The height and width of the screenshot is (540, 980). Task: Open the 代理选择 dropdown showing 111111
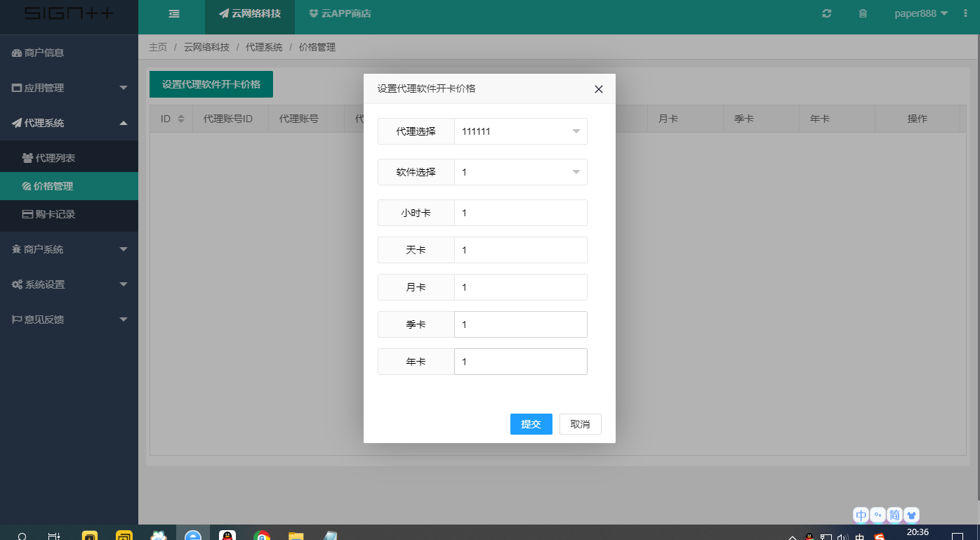click(x=520, y=131)
